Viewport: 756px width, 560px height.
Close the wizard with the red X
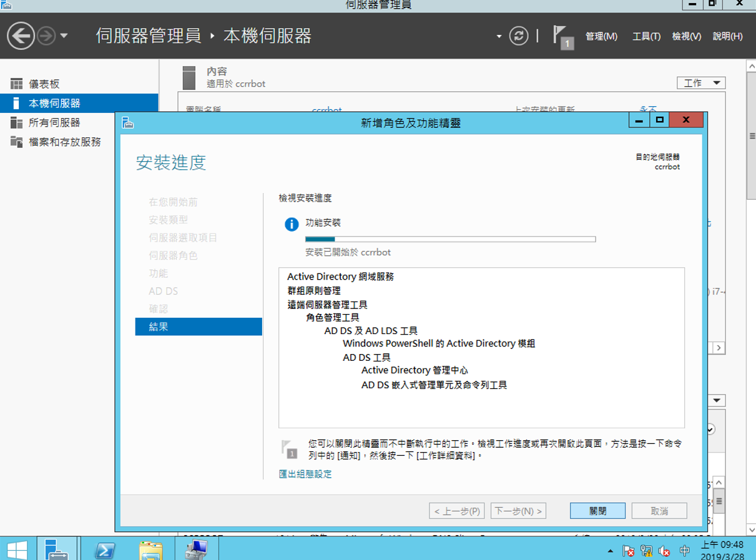click(686, 120)
